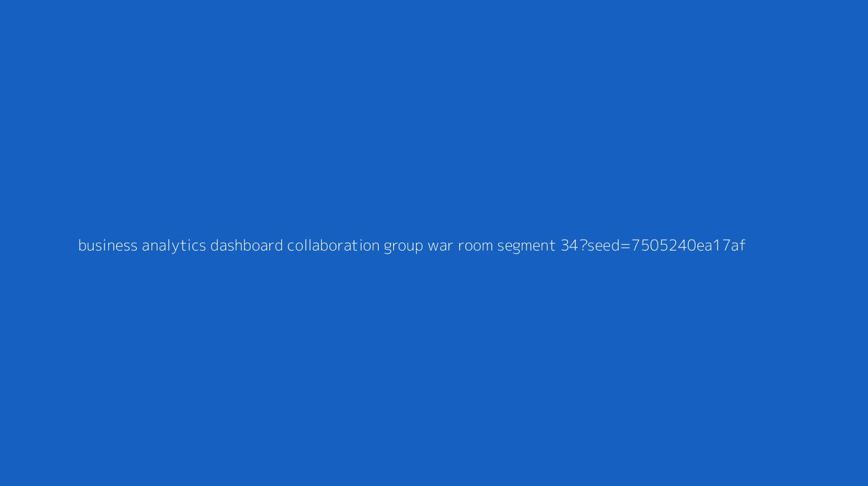868x486 pixels.
Task: Click empty blue background above the text
Action: pyautogui.click(x=434, y=120)
